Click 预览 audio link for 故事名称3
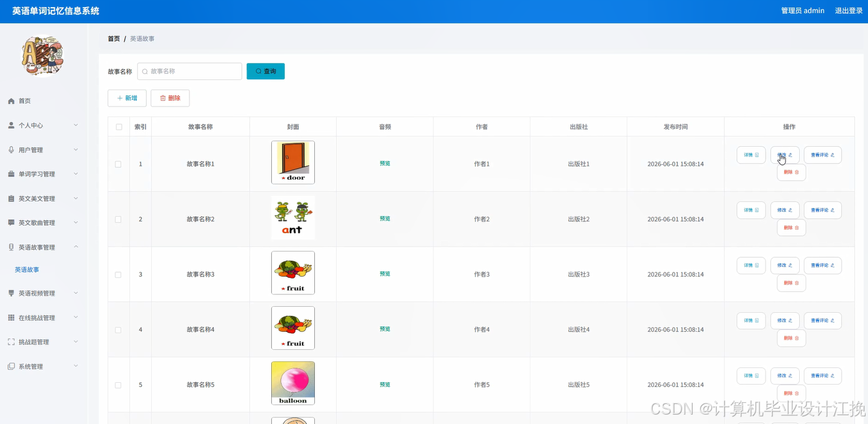The image size is (868, 424). tap(385, 274)
